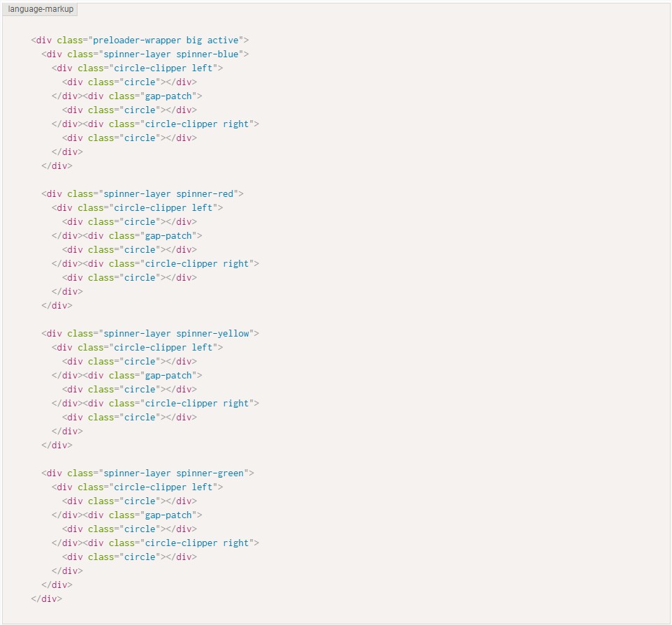This screenshot has width=672, height=625.
Task: Click "gap-patch" inside the spinner-red block
Action: point(168,236)
